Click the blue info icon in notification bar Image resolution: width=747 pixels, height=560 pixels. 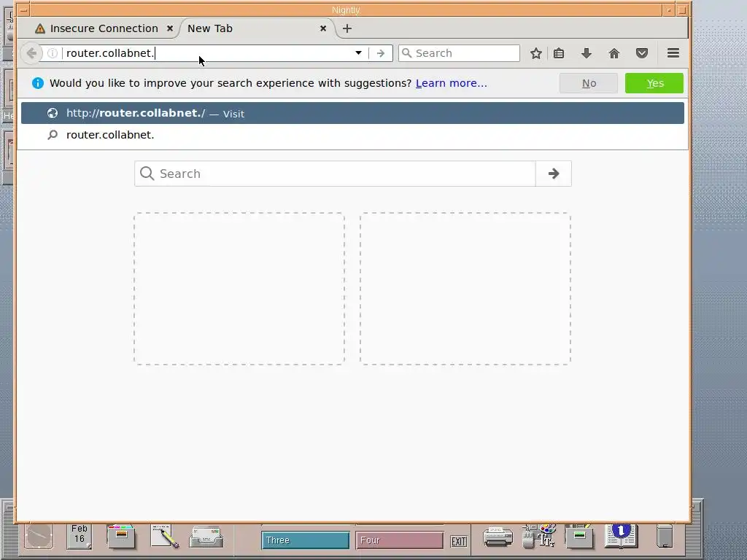pyautogui.click(x=38, y=83)
